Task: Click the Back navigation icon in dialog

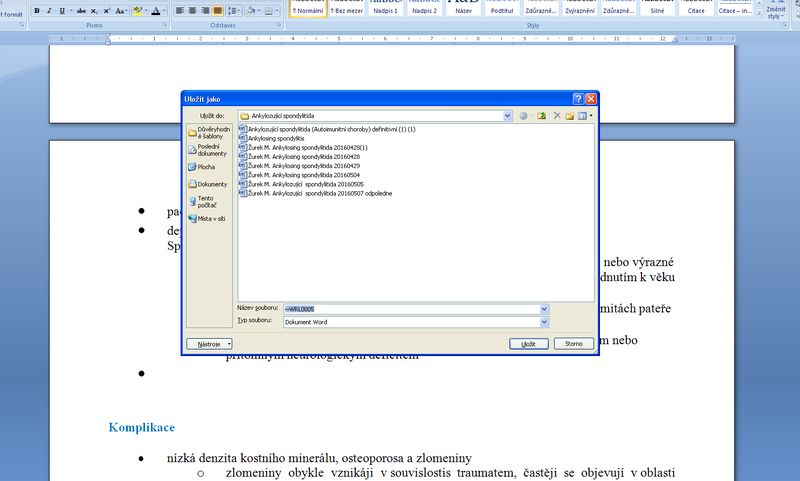Action: click(523, 116)
